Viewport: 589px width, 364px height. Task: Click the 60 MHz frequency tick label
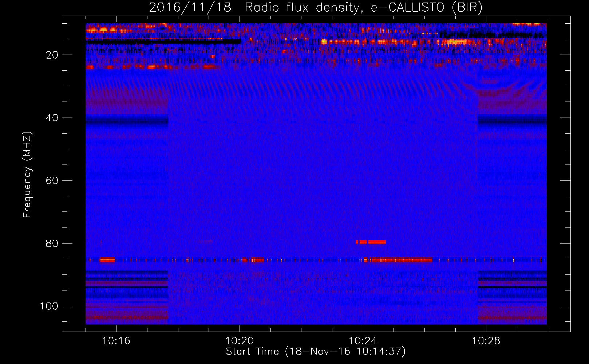tap(52, 181)
